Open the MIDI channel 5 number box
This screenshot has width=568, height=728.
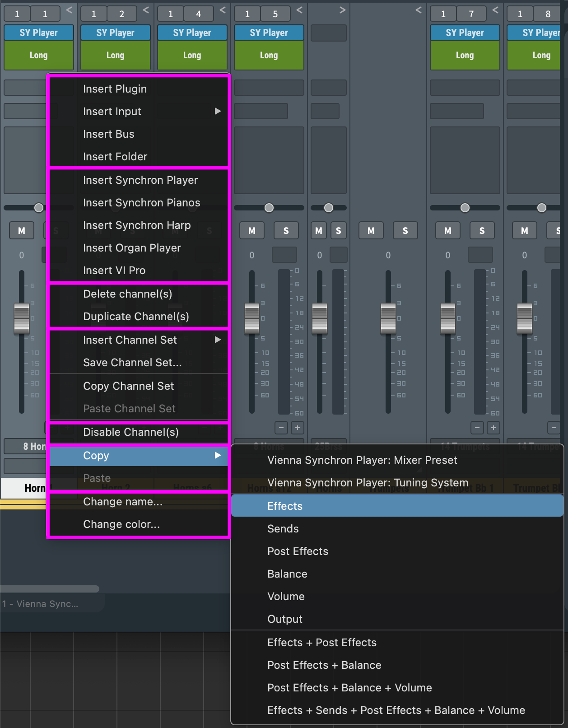tap(275, 14)
